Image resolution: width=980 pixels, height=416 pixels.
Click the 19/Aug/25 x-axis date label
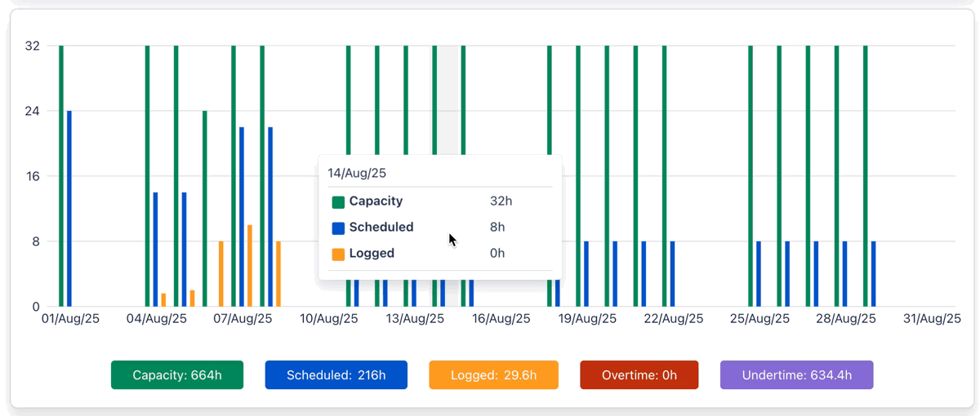pyautogui.click(x=587, y=319)
